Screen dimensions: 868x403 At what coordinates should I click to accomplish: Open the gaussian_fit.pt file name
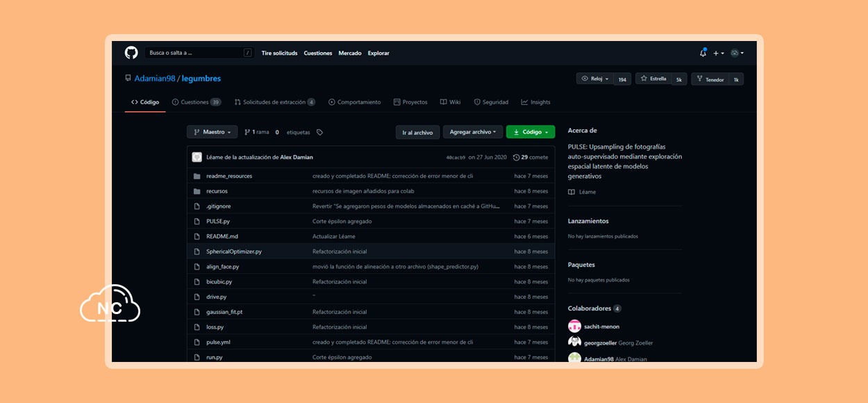coord(224,312)
